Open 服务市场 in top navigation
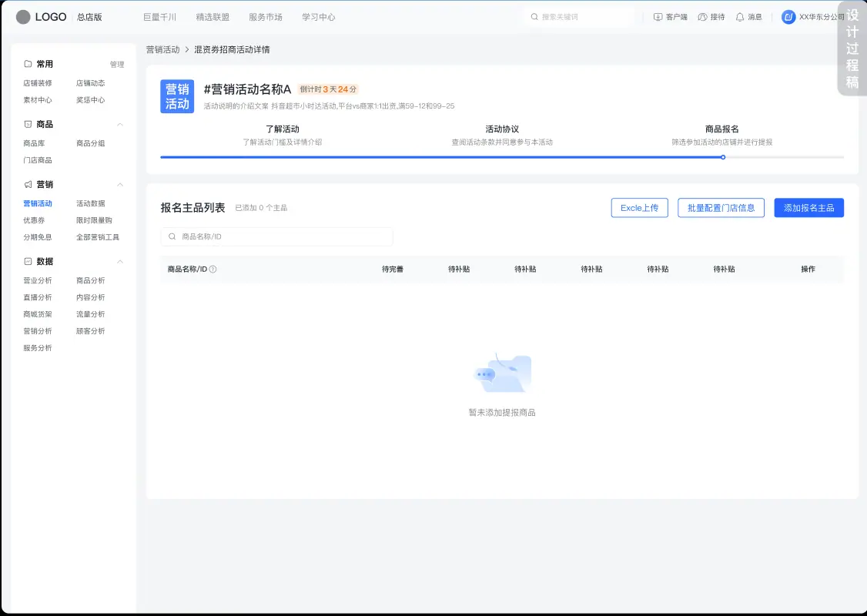The image size is (867, 616). pyautogui.click(x=266, y=17)
